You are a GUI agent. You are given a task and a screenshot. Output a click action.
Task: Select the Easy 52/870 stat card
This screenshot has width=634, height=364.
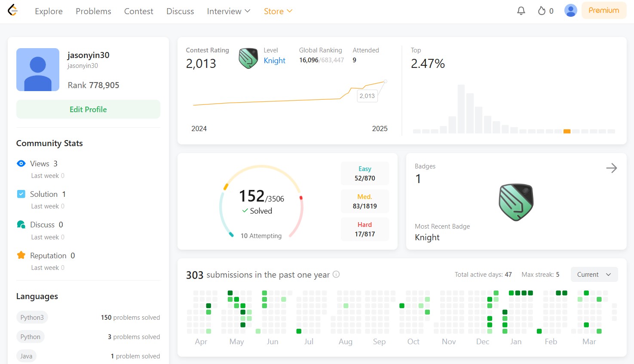[x=365, y=174]
